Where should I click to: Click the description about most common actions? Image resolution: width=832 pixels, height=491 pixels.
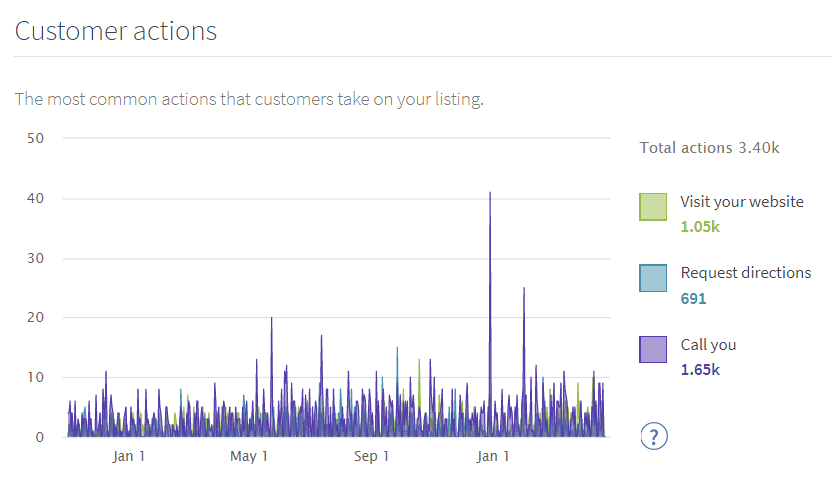point(249,99)
